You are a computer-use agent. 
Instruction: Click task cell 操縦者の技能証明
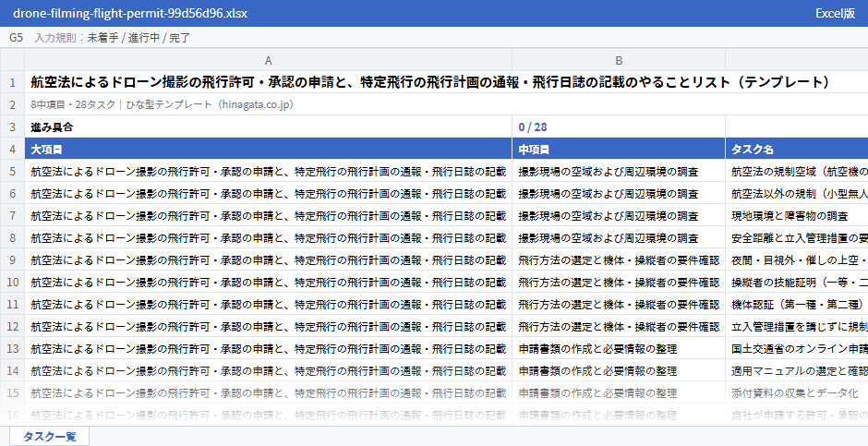[797, 282]
